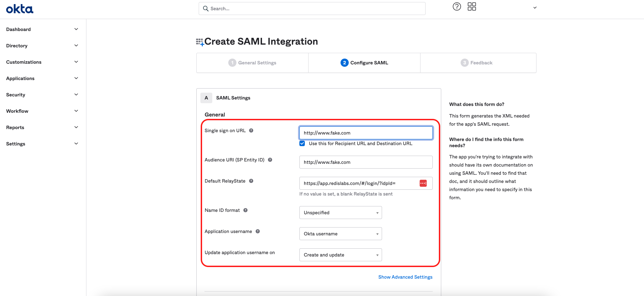
Task: Uncheck Use this for Recipient URL checkbox
Action: [x=302, y=143]
